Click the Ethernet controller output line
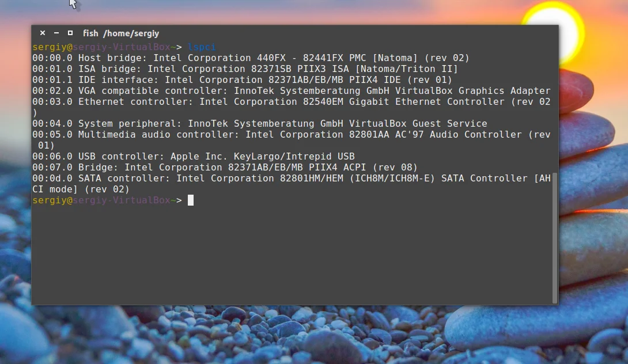The width and height of the screenshot is (628, 364). (x=291, y=102)
